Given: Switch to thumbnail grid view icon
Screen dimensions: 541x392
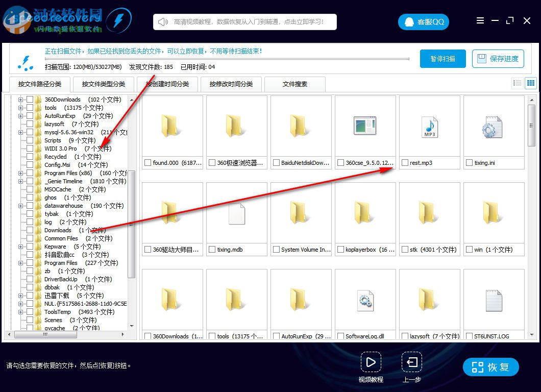Looking at the screenshot, I should 531,83.
